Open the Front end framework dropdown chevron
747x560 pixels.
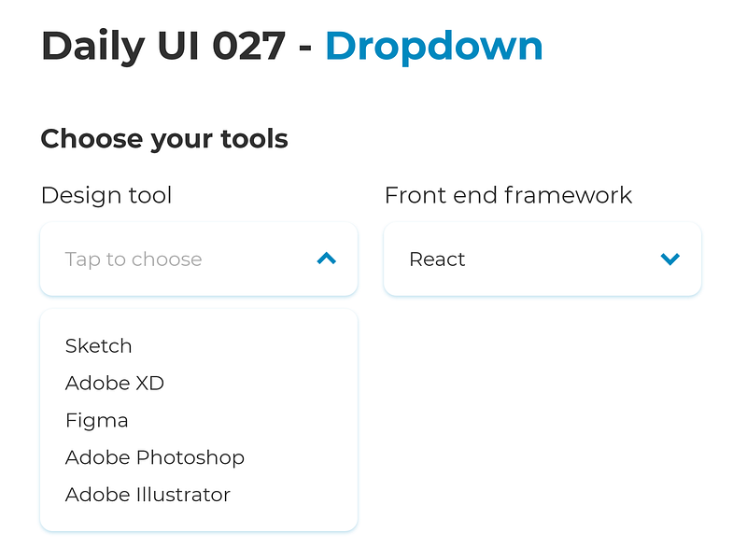[x=669, y=259]
